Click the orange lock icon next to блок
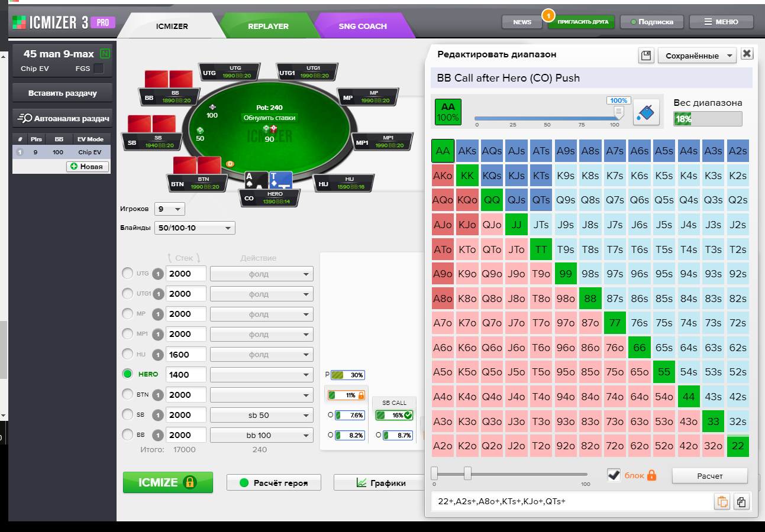 [651, 475]
